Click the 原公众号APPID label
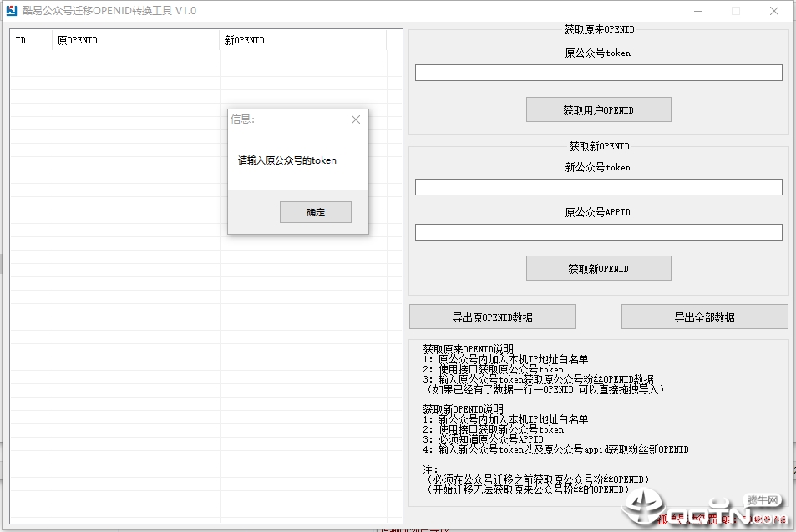Viewport: 796px width, 532px height. coord(598,212)
